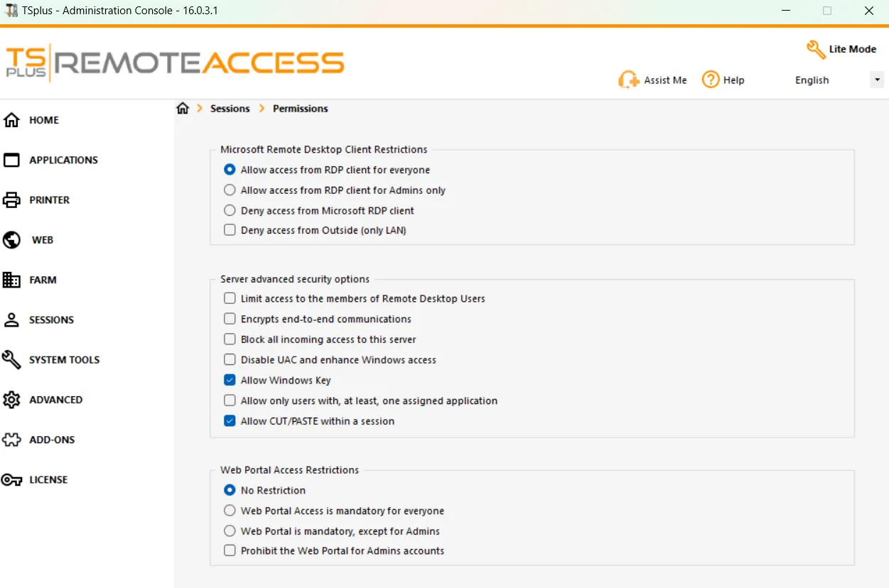The image size is (889, 588).
Task: Open the Farm building icon
Action: 11,280
